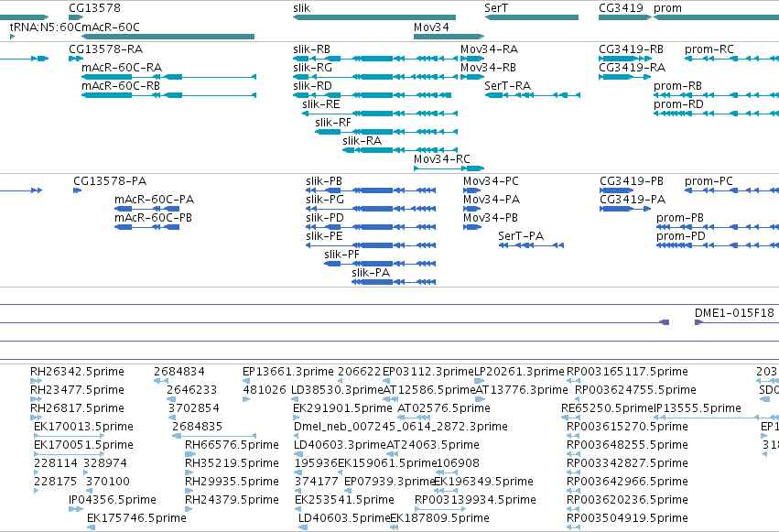779x532 pixels.
Task: Click the CG3419-PB protein label
Action: pyautogui.click(x=632, y=181)
